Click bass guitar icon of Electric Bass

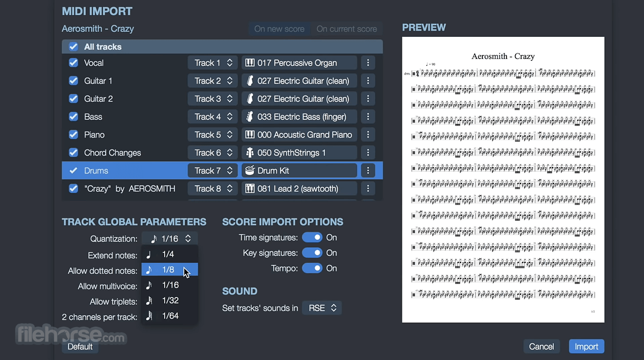(x=250, y=117)
